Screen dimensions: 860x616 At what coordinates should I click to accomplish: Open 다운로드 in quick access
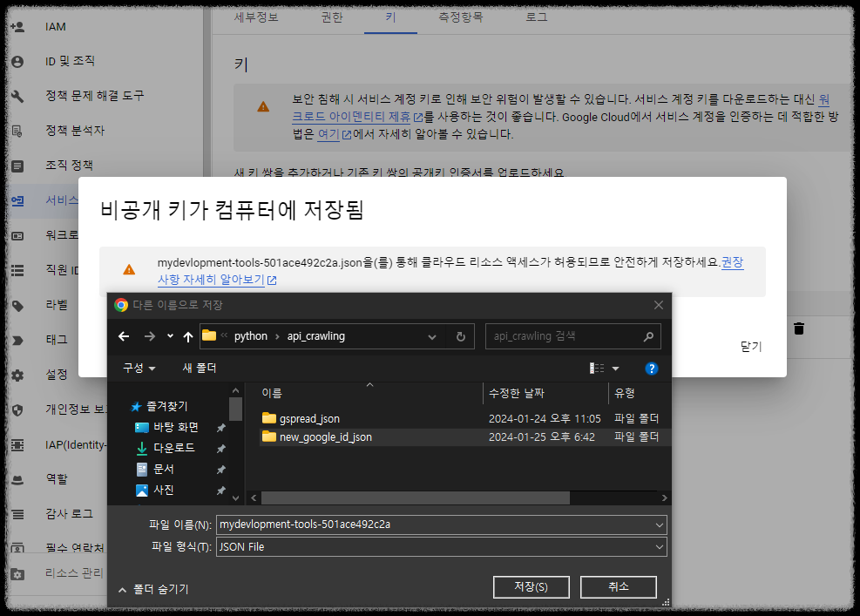coord(174,448)
